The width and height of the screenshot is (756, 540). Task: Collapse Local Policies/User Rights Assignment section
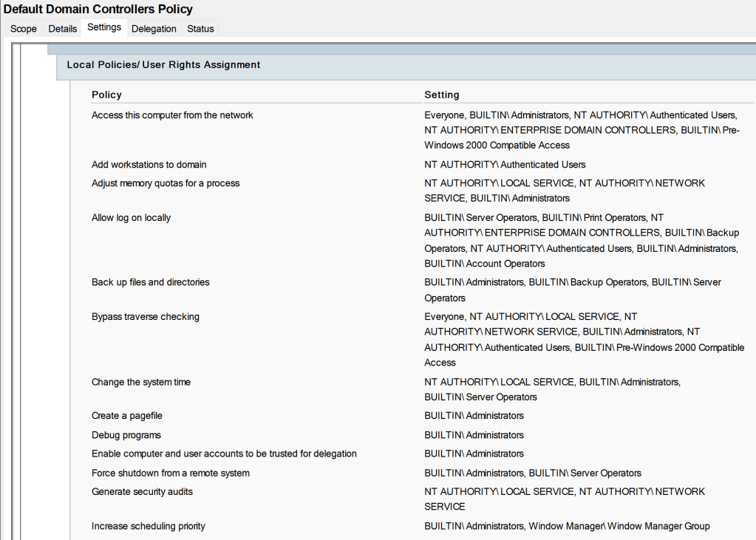(163, 65)
